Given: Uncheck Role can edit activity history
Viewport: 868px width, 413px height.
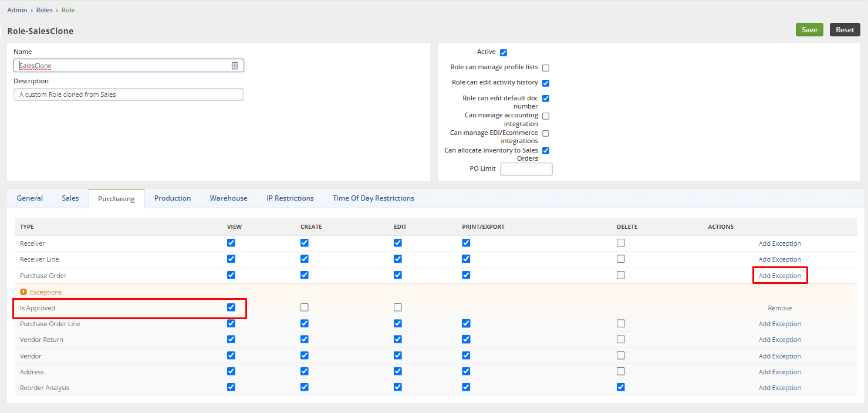Looking at the screenshot, I should point(546,83).
